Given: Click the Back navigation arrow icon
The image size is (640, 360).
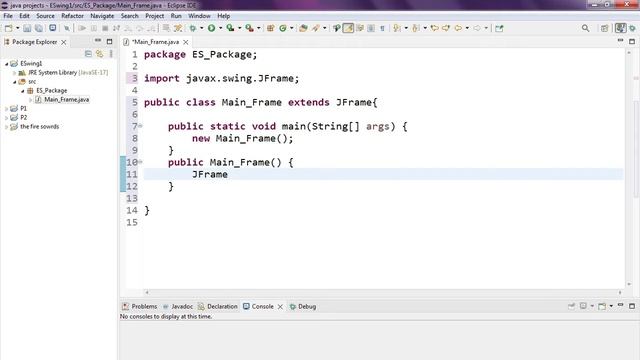Looking at the screenshot, I should pyautogui.click(x=458, y=28).
